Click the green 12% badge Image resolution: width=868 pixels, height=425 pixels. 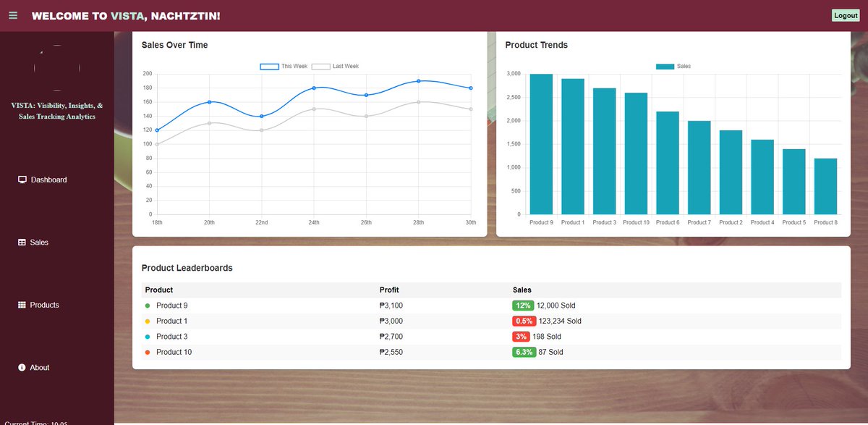(523, 306)
